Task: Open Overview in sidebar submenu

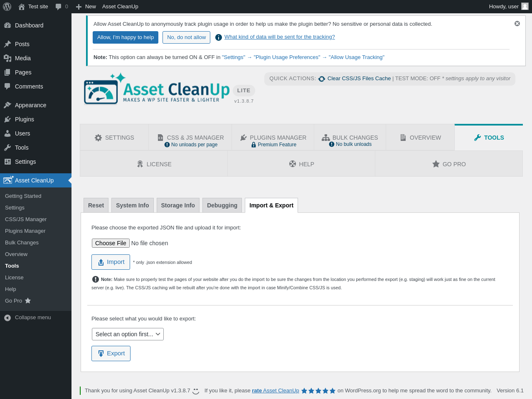Action: (x=16, y=254)
